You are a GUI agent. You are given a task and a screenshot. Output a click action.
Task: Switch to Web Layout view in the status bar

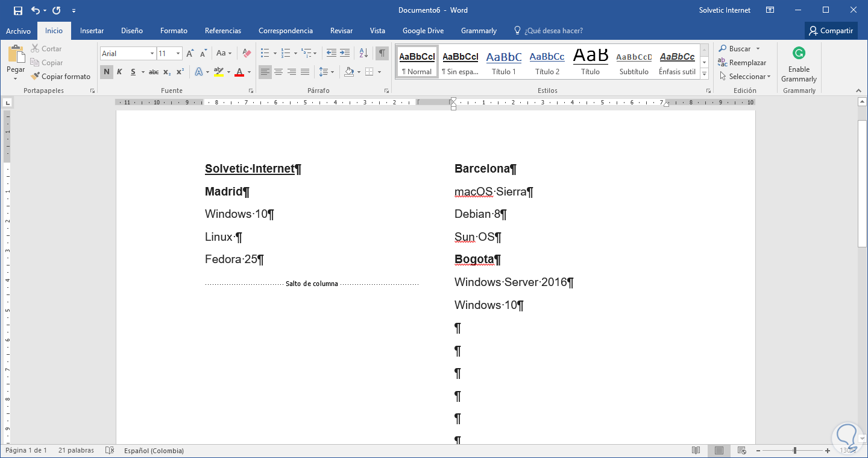point(742,451)
